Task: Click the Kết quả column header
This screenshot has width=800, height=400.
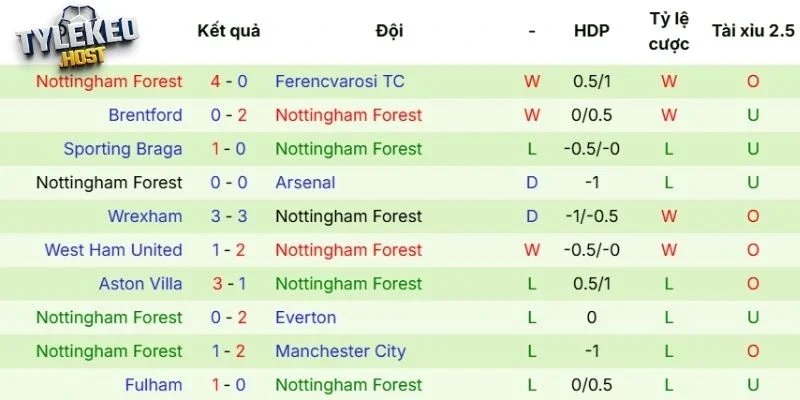Action: tap(228, 31)
